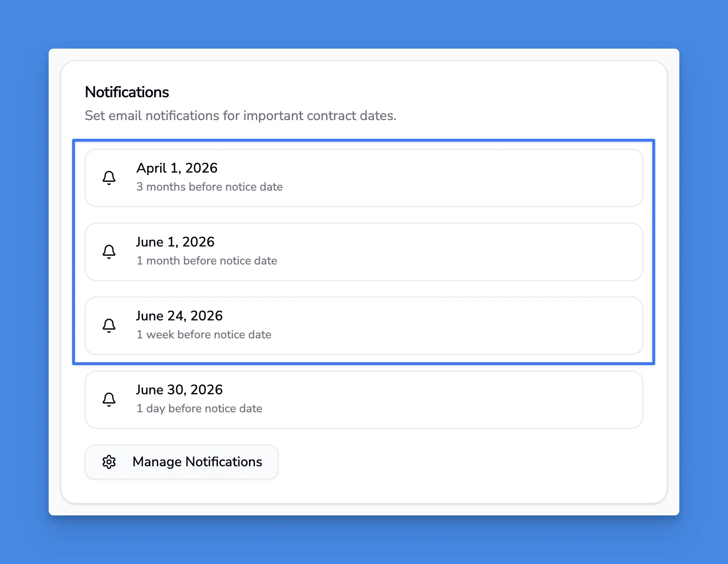Screen dimensions: 728x564
Task: Click the June 1, 2026 date label
Action: coord(175,242)
